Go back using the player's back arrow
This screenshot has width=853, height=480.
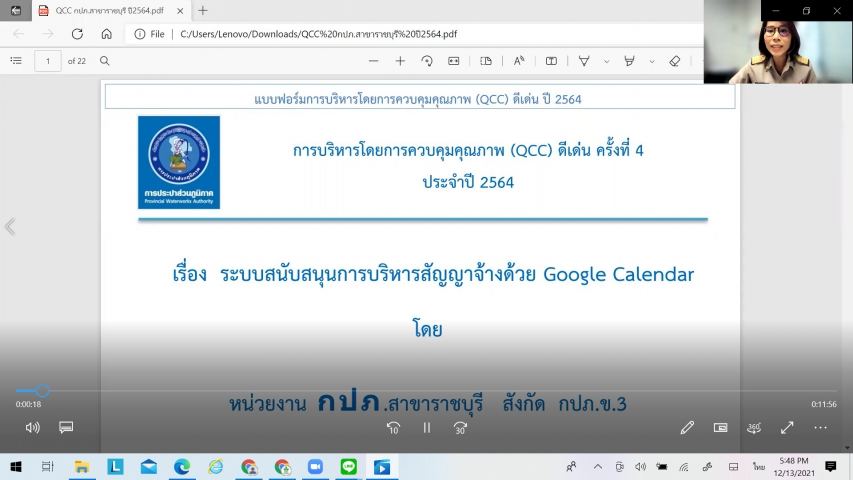tap(16, 10)
